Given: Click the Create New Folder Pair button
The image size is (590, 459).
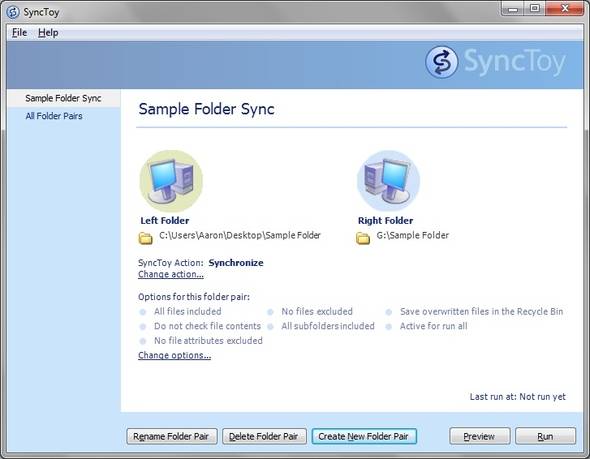Looking at the screenshot, I should pyautogui.click(x=364, y=436).
